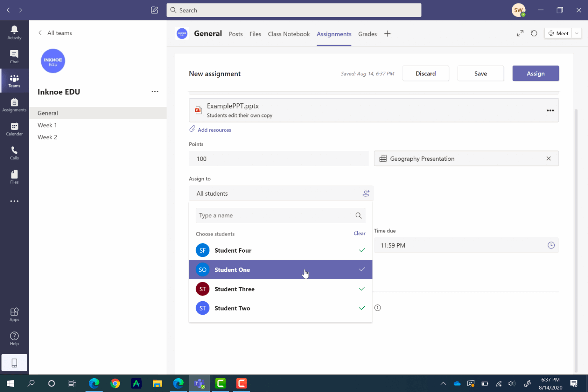Screen dimensions: 588x392
Task: Click the Clear link to reset students
Action: point(359,233)
